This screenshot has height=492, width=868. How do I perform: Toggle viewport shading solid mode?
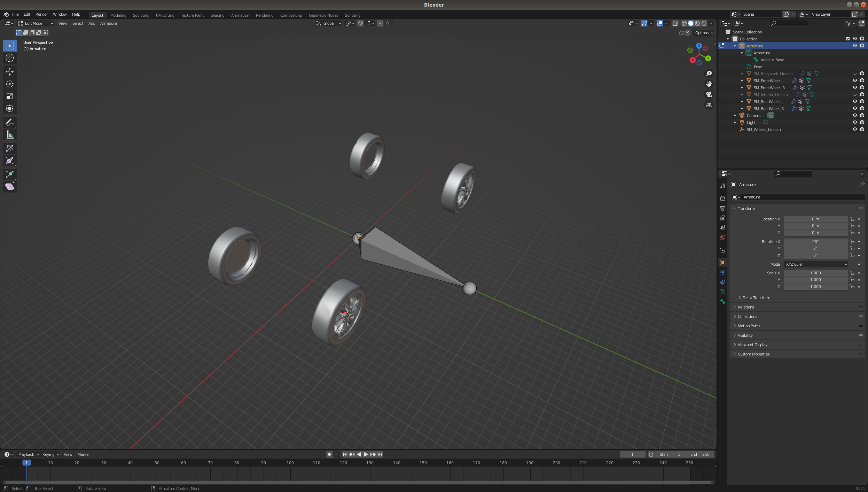click(691, 23)
